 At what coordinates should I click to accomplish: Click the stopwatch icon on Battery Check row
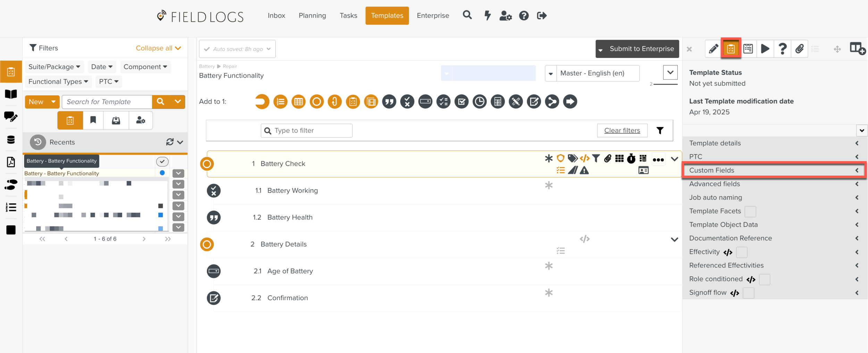tap(631, 158)
